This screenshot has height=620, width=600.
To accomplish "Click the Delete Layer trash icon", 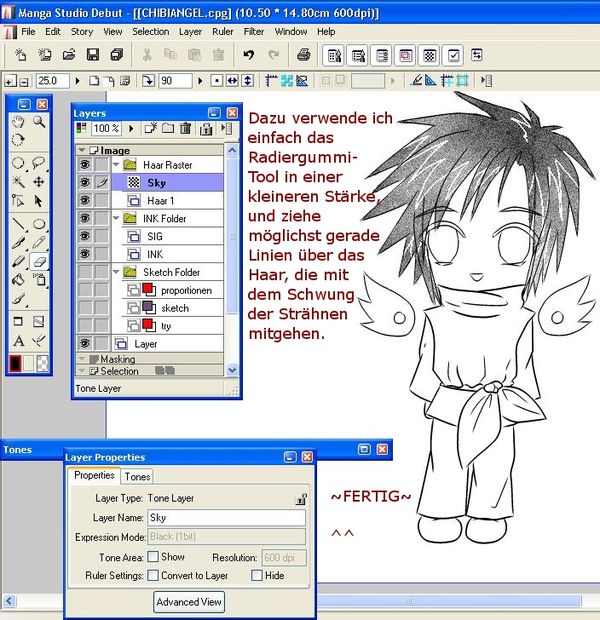I will [x=185, y=129].
